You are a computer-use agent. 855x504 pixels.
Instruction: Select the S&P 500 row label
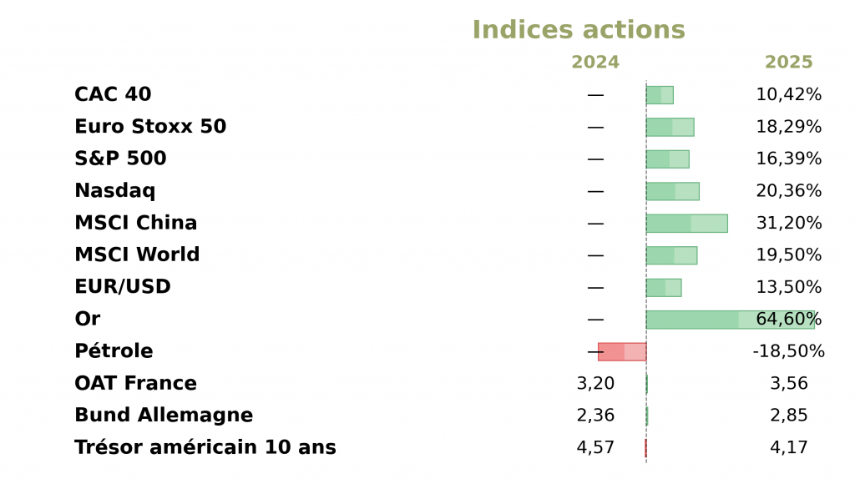tap(120, 159)
